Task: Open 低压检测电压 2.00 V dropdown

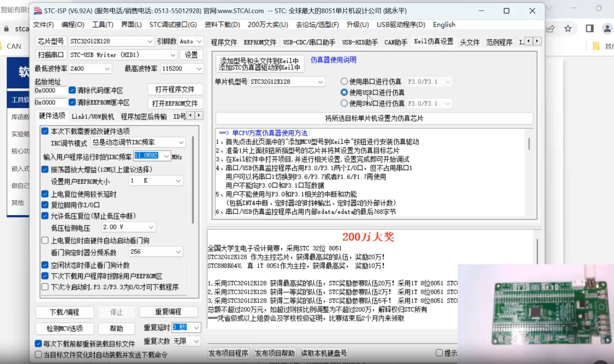Action: [x=128, y=227]
